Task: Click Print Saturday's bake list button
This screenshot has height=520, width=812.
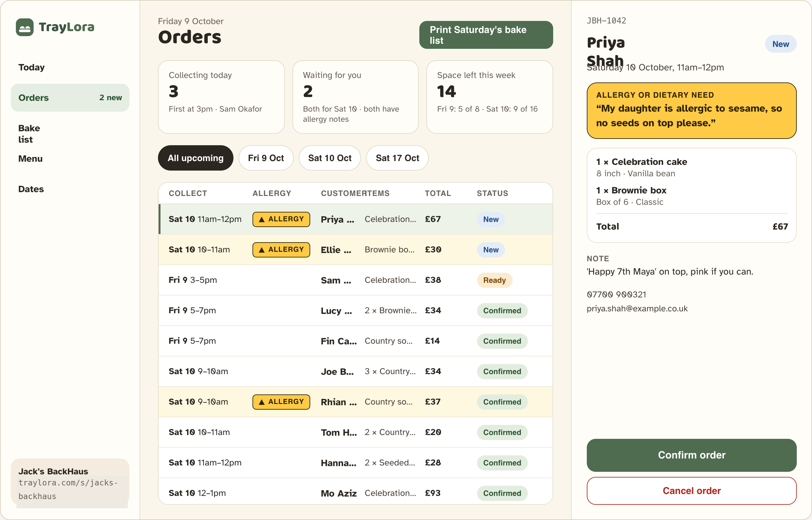Action: 486,35
